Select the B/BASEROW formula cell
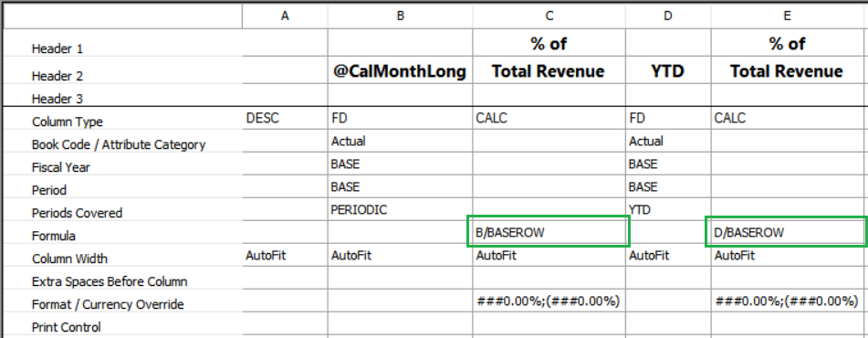This screenshot has width=868, height=338. point(549,232)
